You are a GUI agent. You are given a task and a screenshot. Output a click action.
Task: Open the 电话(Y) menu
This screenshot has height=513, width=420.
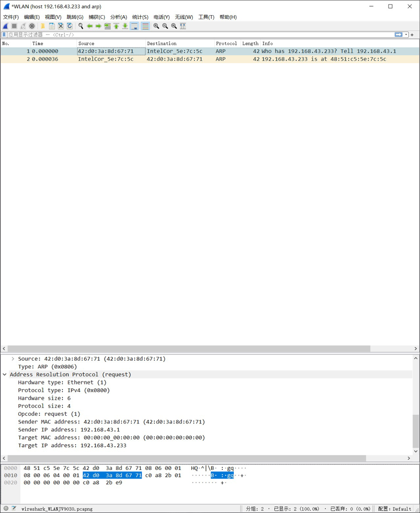pyautogui.click(x=162, y=17)
